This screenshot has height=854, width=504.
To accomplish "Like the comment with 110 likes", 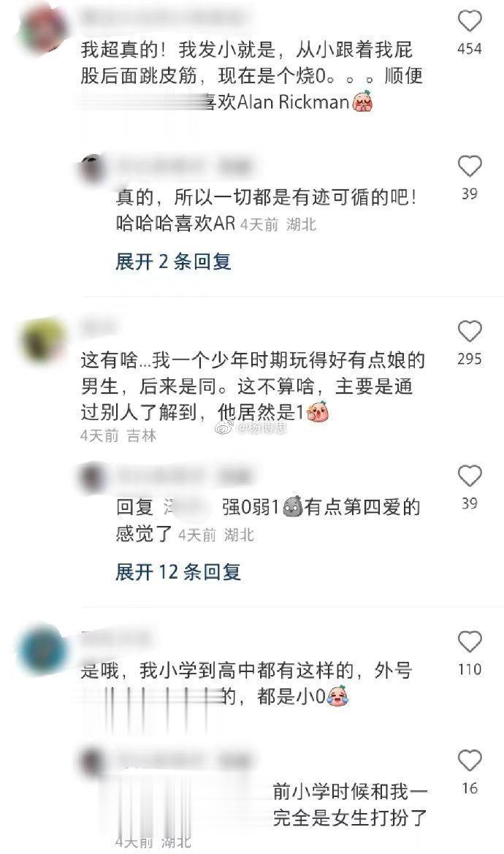I will pos(469,642).
